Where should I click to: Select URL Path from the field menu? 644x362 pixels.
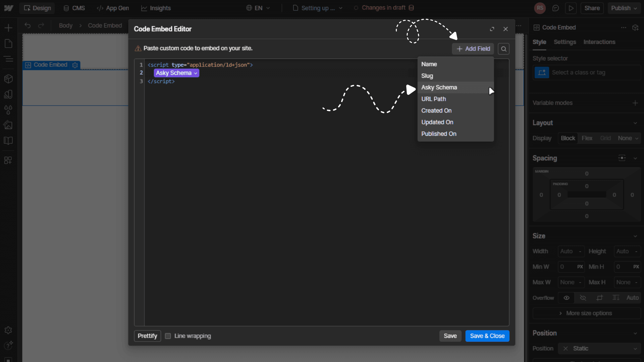pyautogui.click(x=433, y=99)
